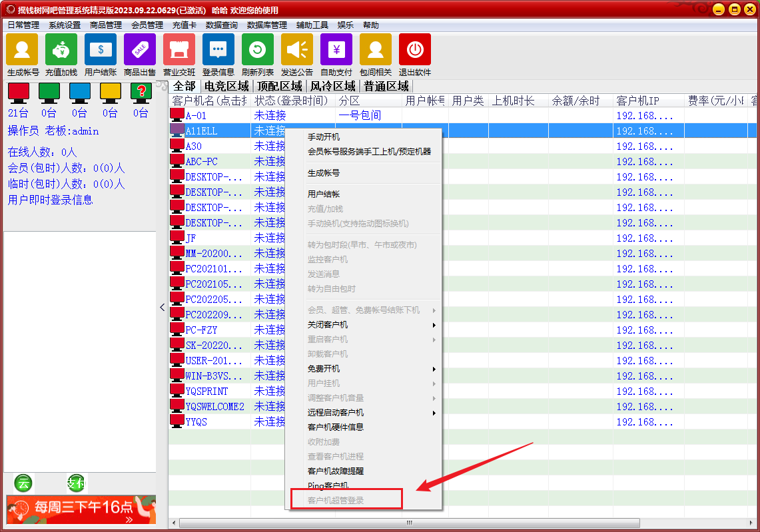Click the 营业交班 shift handover icon
The width and height of the screenshot is (760, 532).
[179, 50]
